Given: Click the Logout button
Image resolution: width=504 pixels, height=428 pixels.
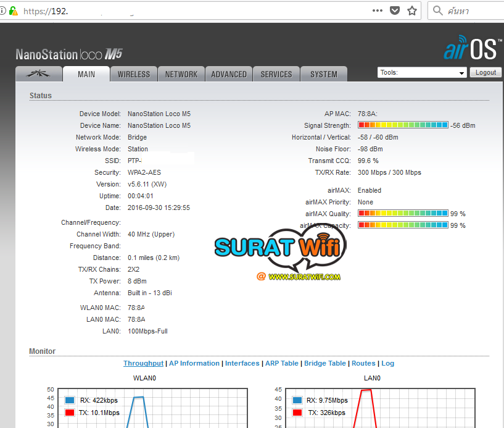Looking at the screenshot, I should (485, 72).
